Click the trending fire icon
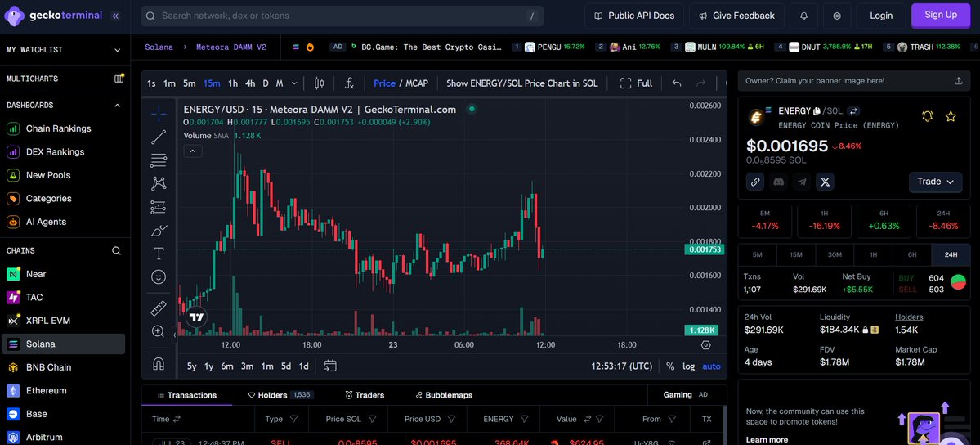 [310, 47]
